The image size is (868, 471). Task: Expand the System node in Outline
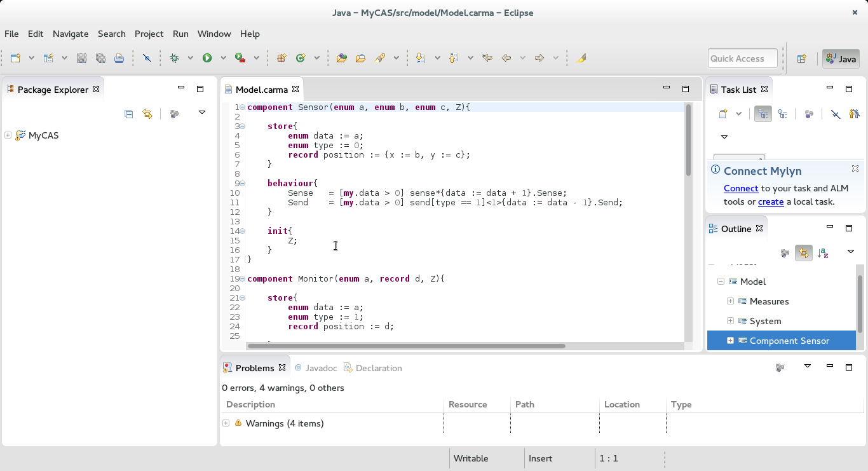point(730,320)
